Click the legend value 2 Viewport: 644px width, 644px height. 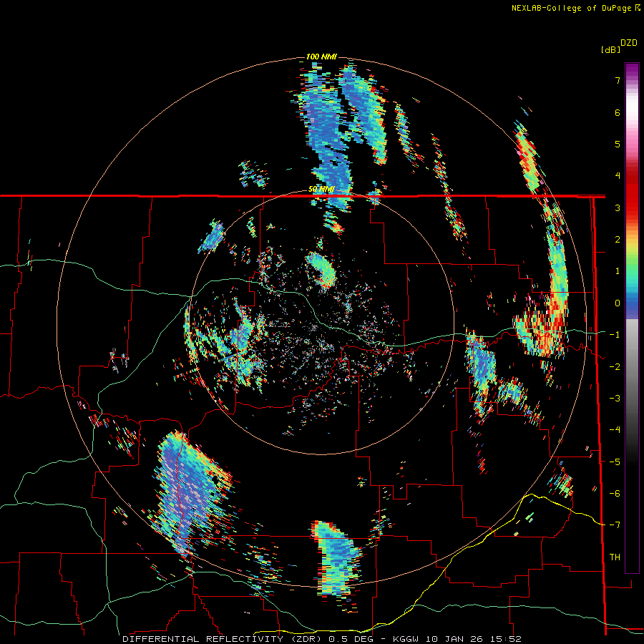point(618,240)
